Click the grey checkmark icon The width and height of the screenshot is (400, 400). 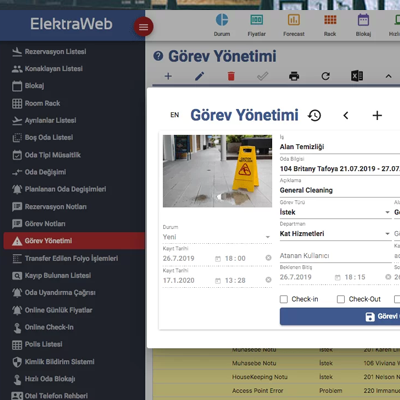coord(263,76)
